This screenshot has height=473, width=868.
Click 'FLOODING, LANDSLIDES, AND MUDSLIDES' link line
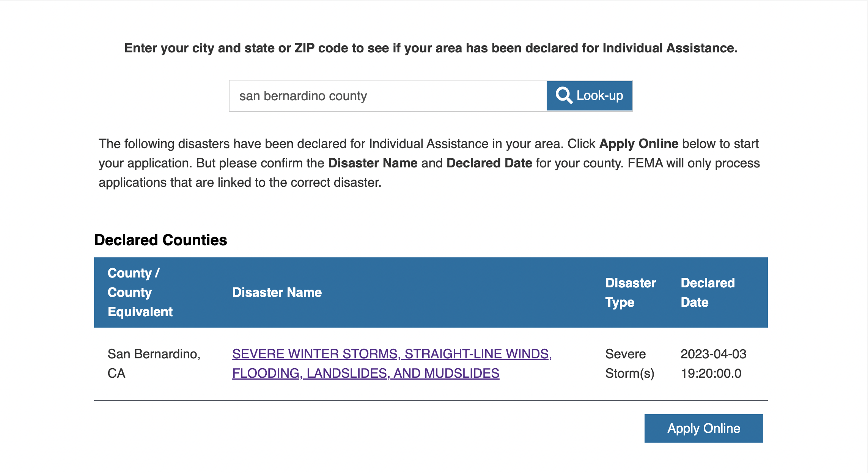pos(366,374)
